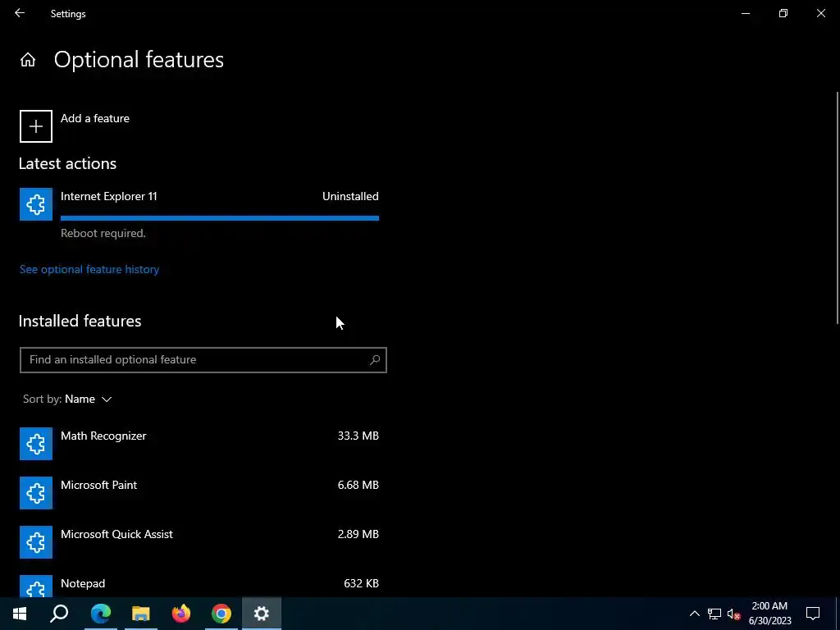Image resolution: width=840 pixels, height=630 pixels.
Task: Click the Installed features heading
Action: (80, 321)
